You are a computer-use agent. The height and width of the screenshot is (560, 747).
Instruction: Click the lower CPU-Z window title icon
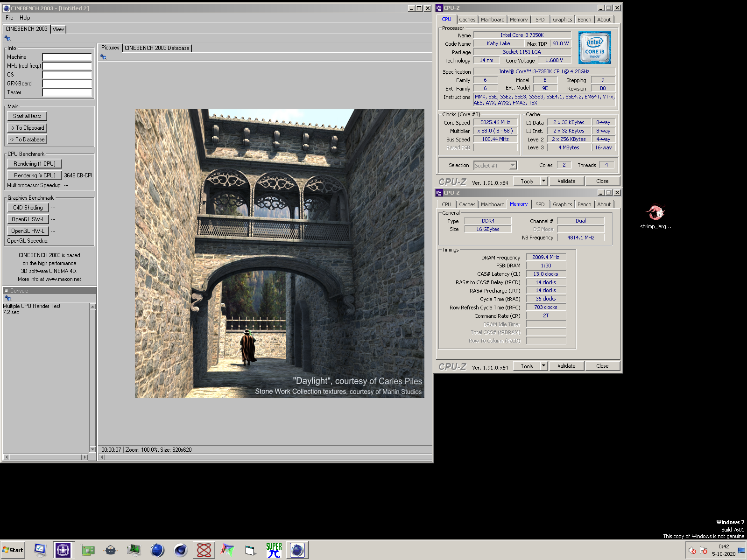439,193
